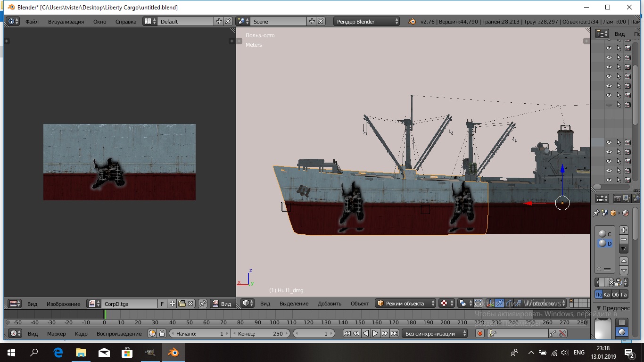Pin the CorpD.tga image in editor
The height and width of the screenshot is (362, 644).
(202, 304)
